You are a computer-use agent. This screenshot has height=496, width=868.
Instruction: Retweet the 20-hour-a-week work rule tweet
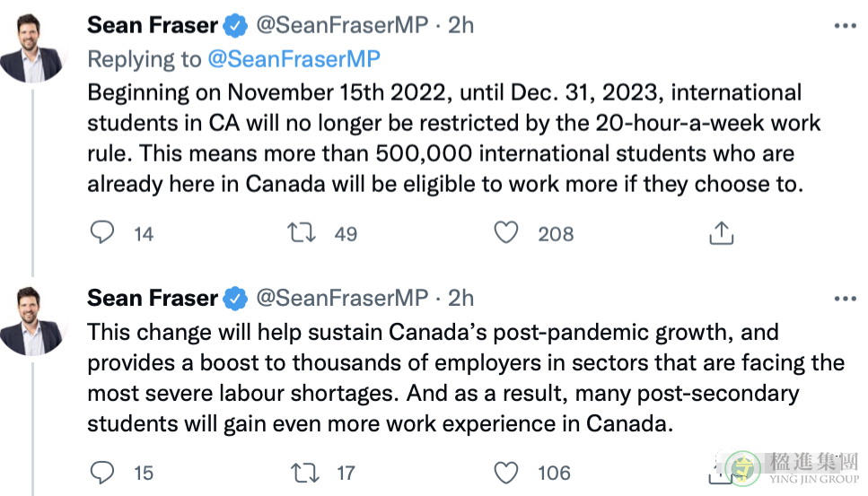tap(302, 233)
